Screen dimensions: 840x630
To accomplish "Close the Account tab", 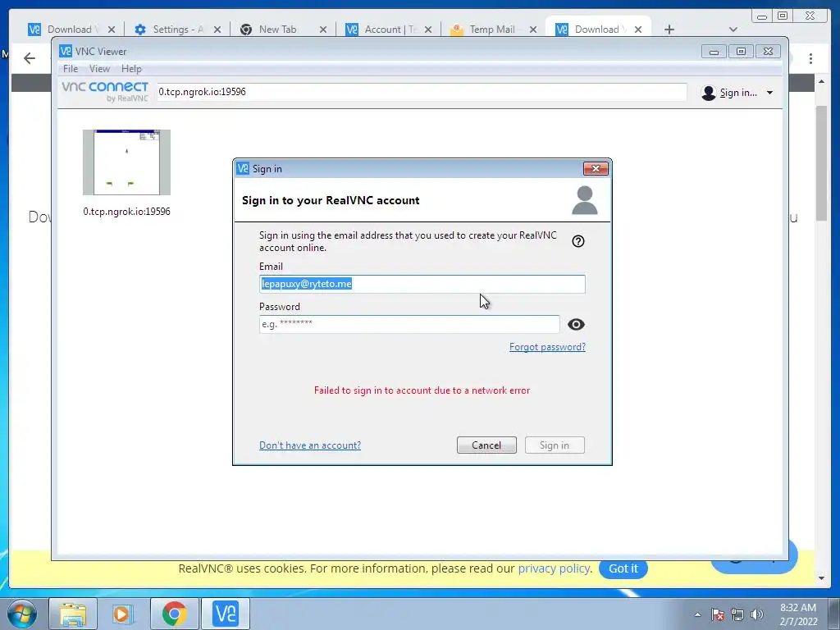I will (x=428, y=30).
